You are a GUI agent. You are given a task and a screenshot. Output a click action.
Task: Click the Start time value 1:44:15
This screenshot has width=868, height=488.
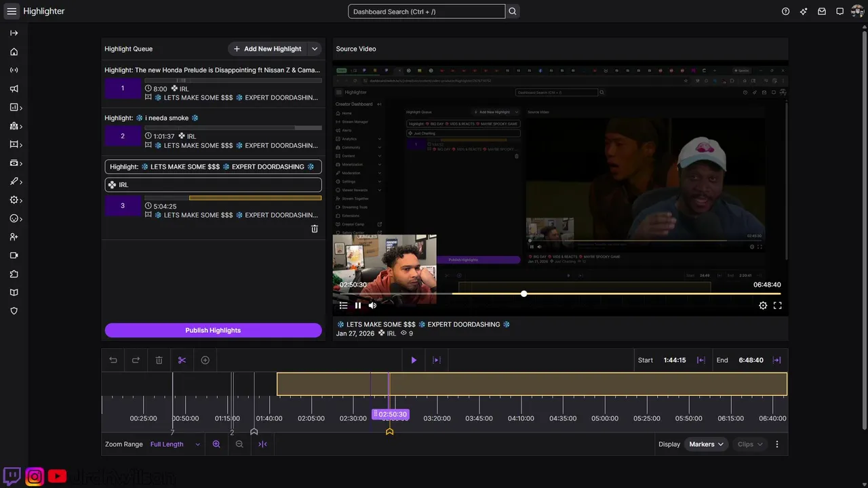[x=675, y=360]
